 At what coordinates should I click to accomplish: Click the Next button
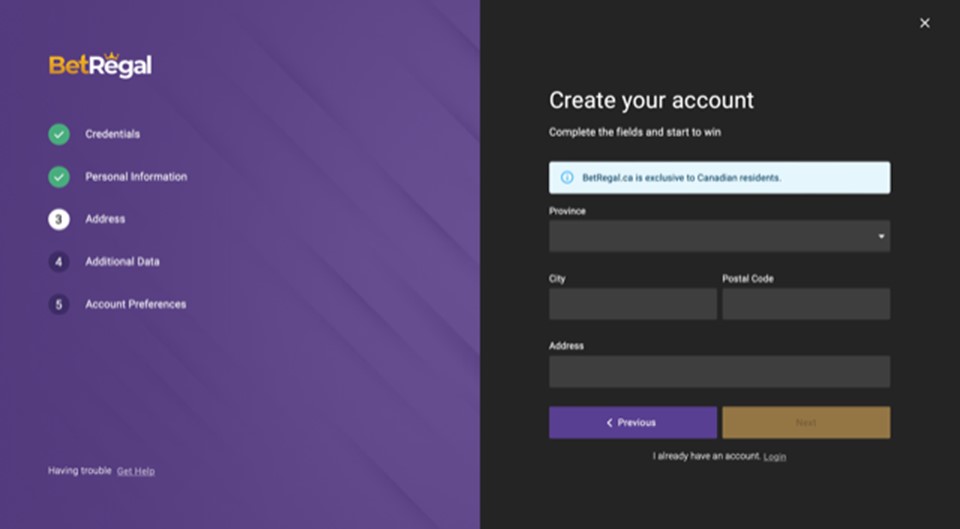coord(806,422)
